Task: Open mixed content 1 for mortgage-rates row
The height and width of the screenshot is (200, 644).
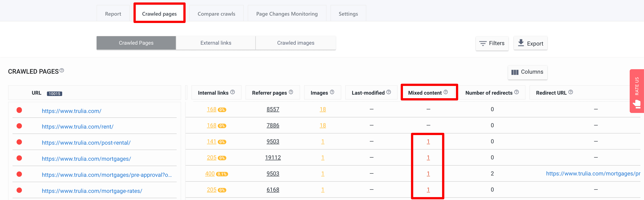Action: click(428, 190)
